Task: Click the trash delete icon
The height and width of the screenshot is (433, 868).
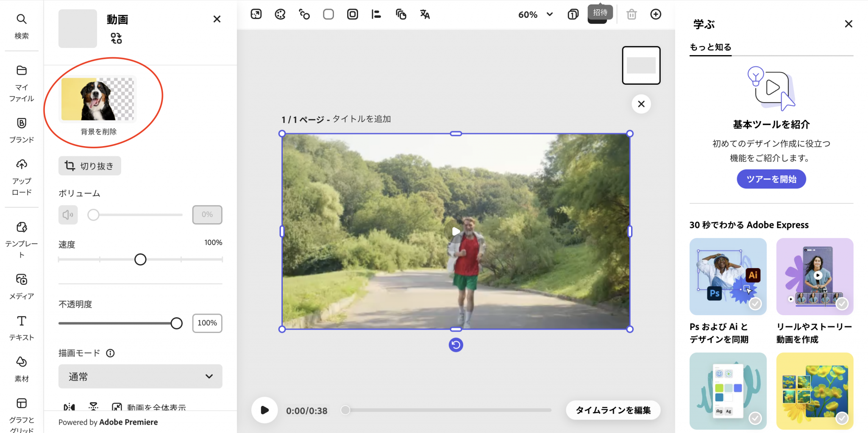Action: [x=632, y=14]
